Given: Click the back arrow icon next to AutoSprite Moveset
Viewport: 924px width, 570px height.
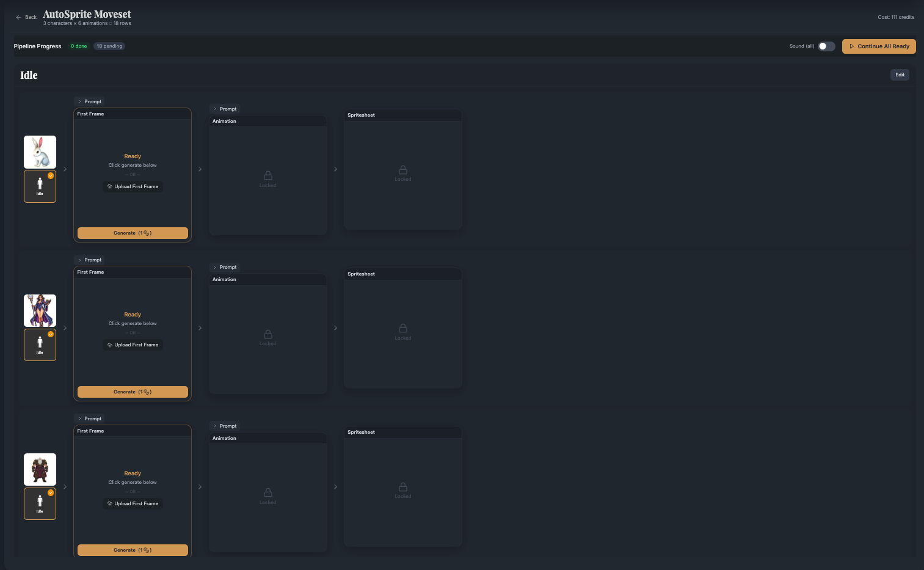Looking at the screenshot, I should [18, 17].
